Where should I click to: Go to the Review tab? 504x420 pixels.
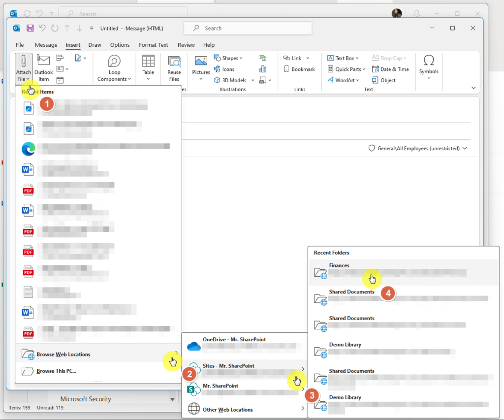[x=186, y=45]
